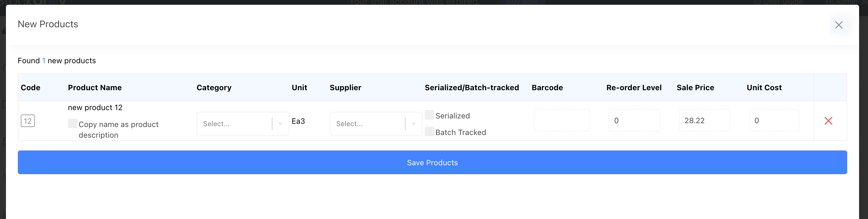
Task: Focus the Barcode input field
Action: click(x=561, y=120)
